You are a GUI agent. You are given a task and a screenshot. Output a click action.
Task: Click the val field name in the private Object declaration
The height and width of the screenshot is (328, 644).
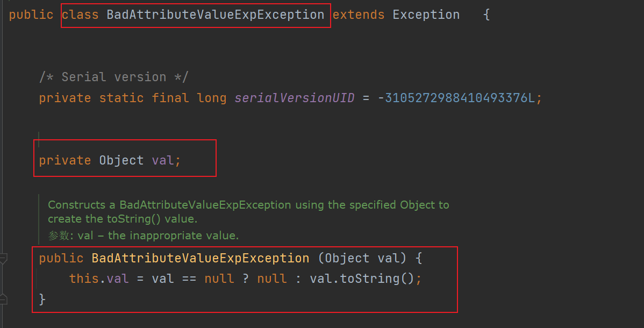(x=163, y=160)
